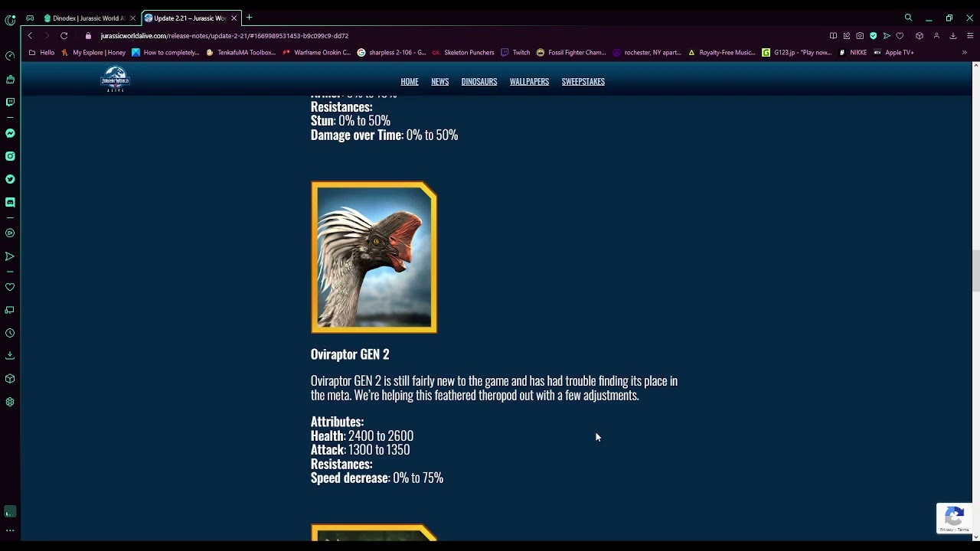Open History clock in sidebar
This screenshot has height=551, width=980.
[x=10, y=333]
